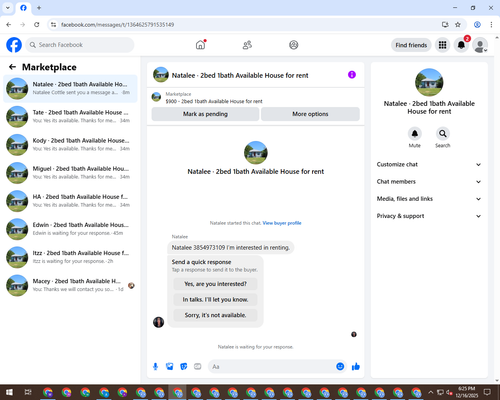Image resolution: width=500 pixels, height=400 pixels.
Task: Choose a sticker icon in composer
Action: [x=184, y=367]
